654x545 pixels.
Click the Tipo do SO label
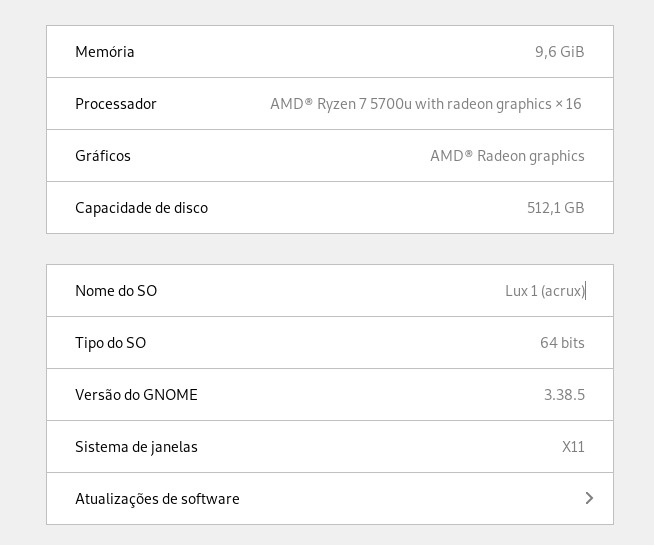tap(111, 343)
